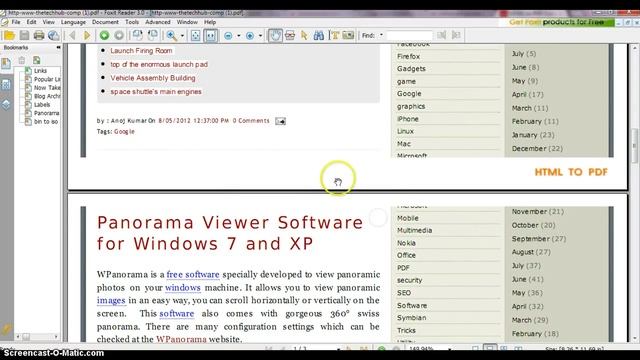The height and width of the screenshot is (360, 640).
Task: Open the zoom tool dropdown arrow
Action: [x=182, y=36]
